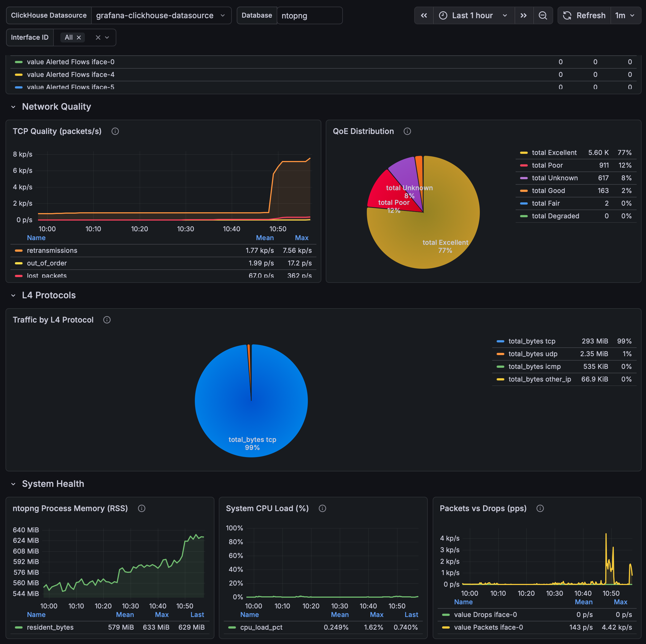Shift time range backward with double-left arrows
The image size is (646, 644).
click(424, 15)
